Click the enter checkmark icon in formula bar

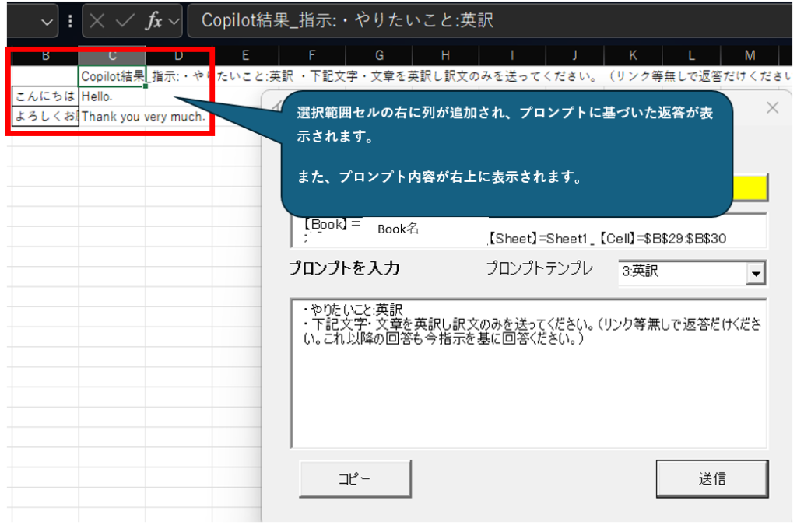(125, 21)
